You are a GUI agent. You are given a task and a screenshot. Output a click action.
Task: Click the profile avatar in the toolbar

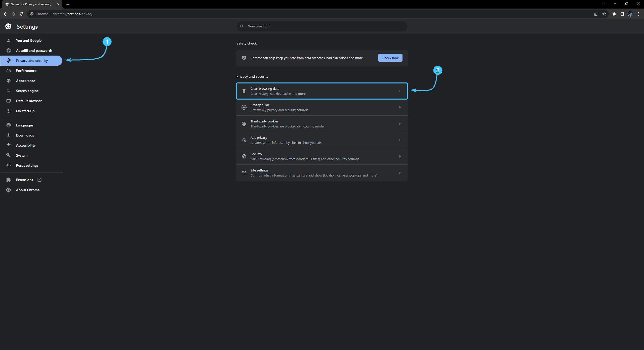tap(630, 14)
